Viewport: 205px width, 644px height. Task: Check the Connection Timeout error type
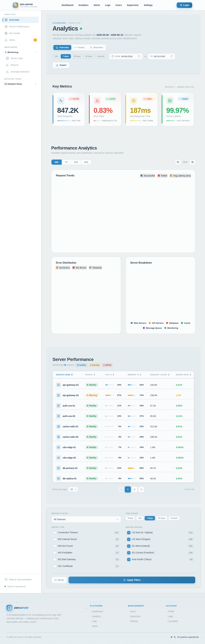pos(55,532)
